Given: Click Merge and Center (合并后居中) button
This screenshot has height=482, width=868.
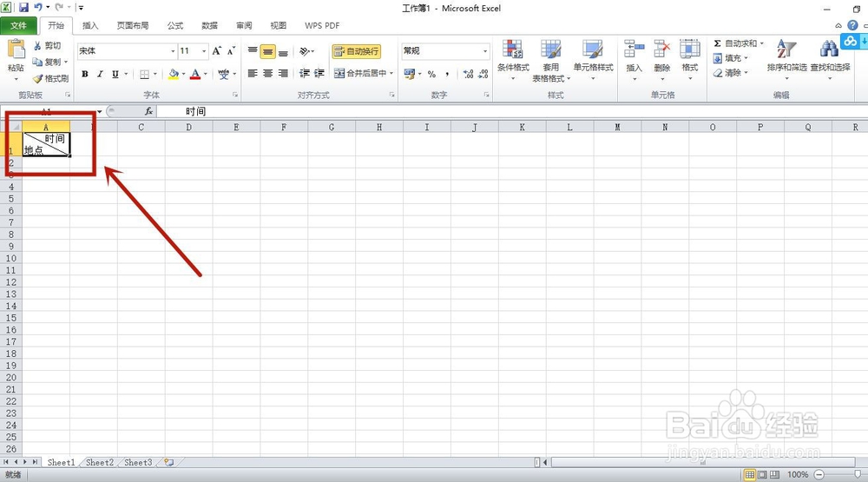Looking at the screenshot, I should click(x=360, y=73).
